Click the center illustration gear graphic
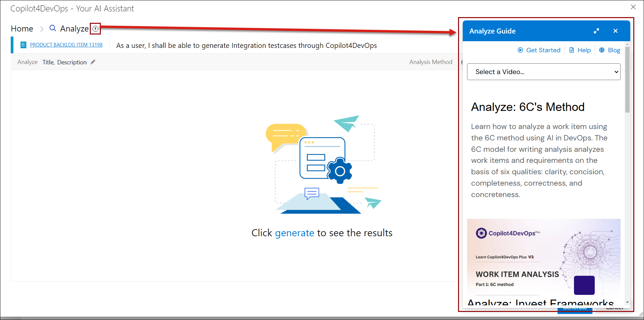Viewport: 644px width, 320px height. pos(340,171)
